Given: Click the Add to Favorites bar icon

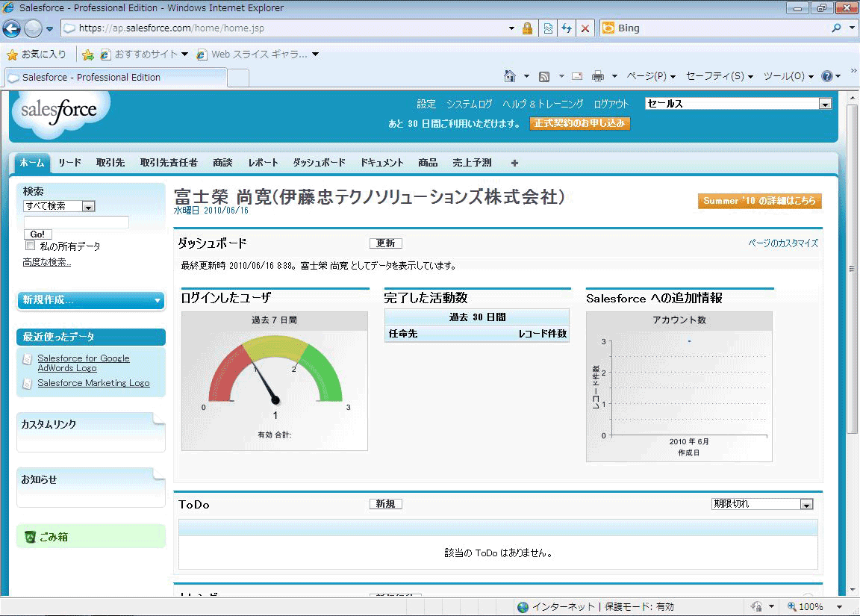Looking at the screenshot, I should (88, 55).
